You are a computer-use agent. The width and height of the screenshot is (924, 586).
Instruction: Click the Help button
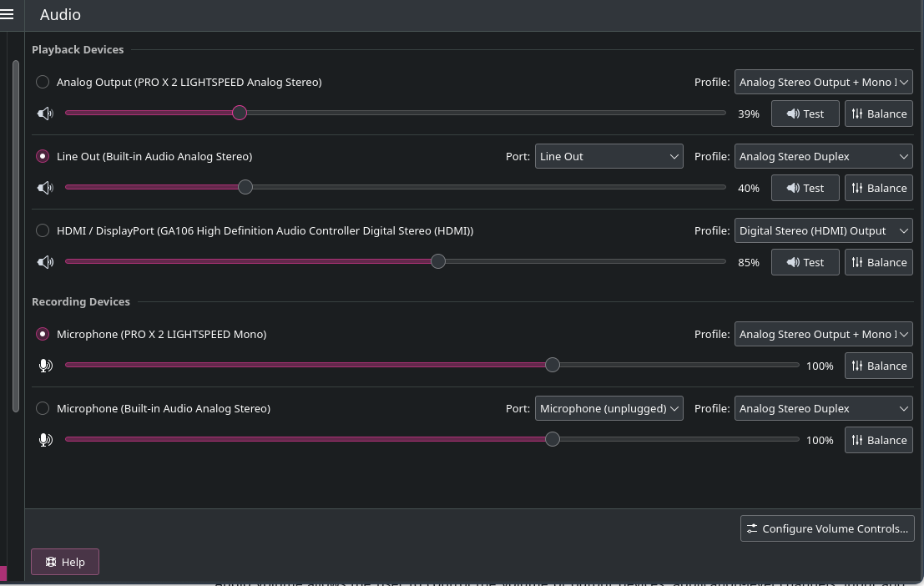(65, 562)
